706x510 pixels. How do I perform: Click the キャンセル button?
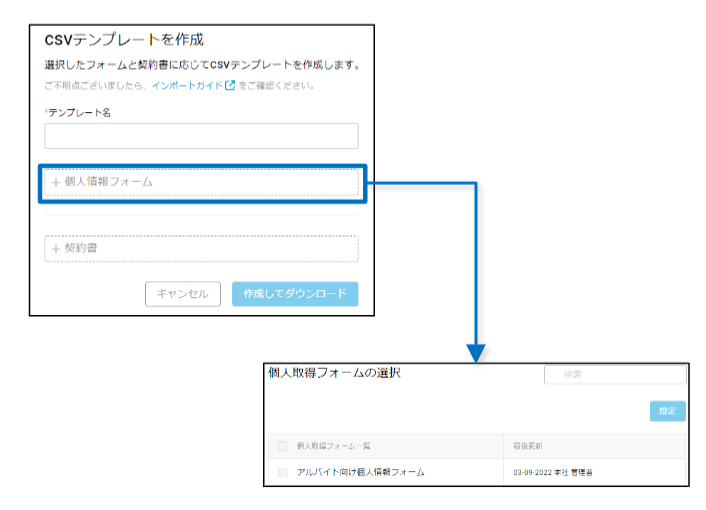click(183, 294)
